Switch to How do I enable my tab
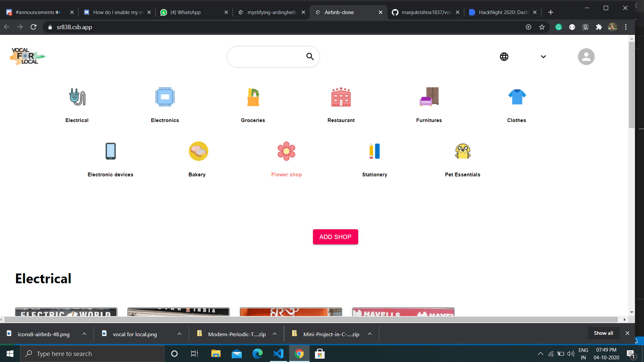Screen dimensions: 644x362 (117, 13)
